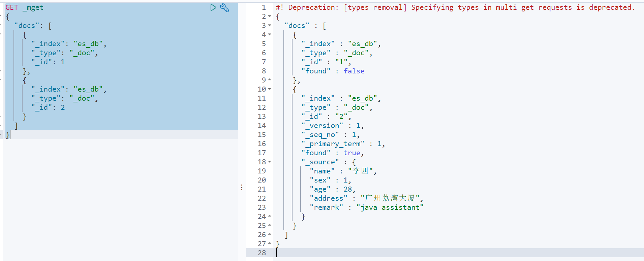Click the "sex" : 1 response line
The width and height of the screenshot is (644, 261).
tap(330, 180)
